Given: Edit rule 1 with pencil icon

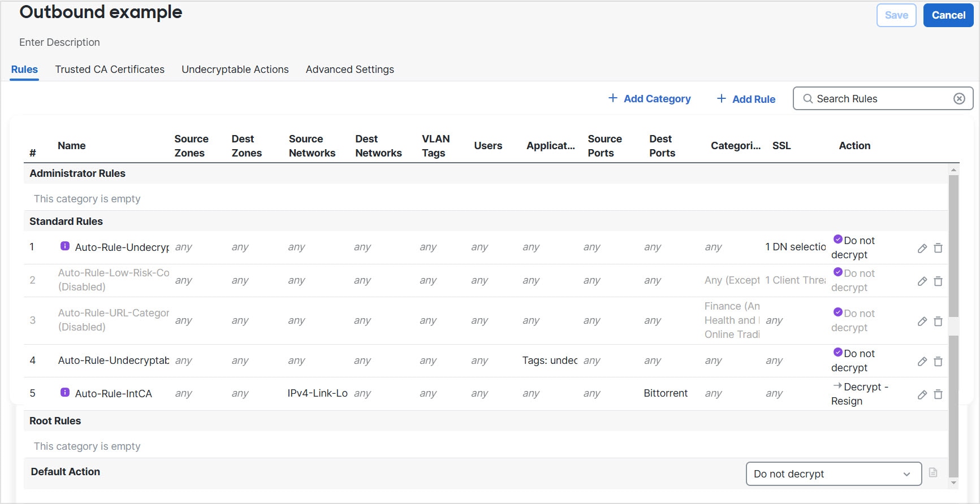Looking at the screenshot, I should coord(922,249).
